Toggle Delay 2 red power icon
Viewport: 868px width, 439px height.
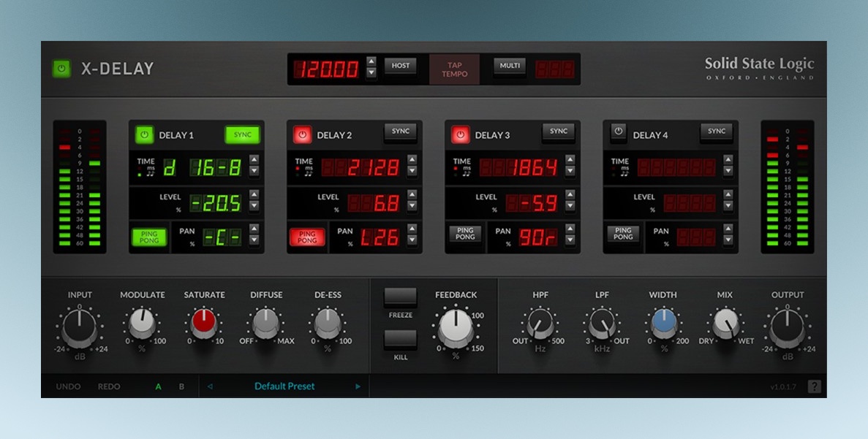click(302, 135)
